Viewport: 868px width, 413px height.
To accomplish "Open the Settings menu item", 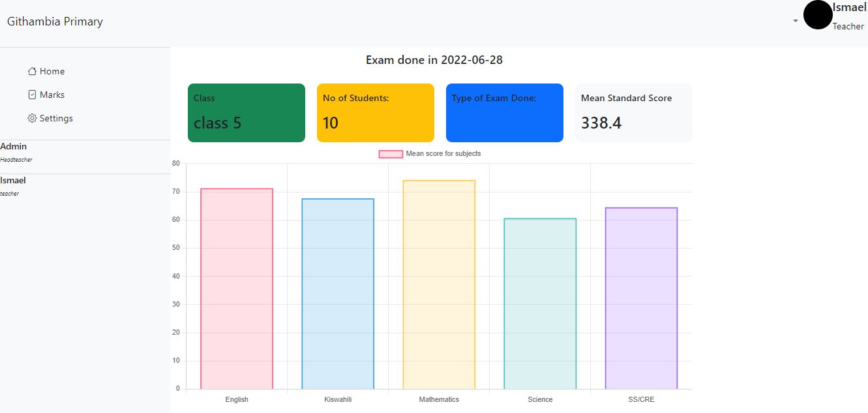I will (56, 118).
